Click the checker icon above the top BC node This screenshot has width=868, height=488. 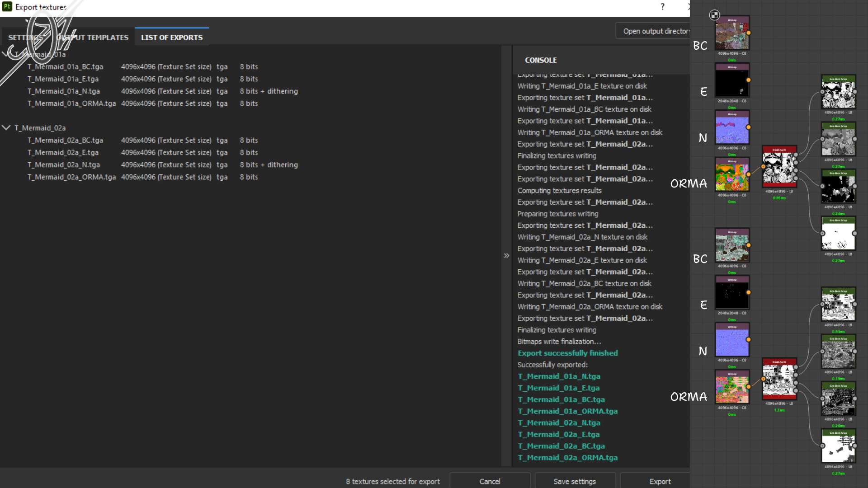pos(714,15)
